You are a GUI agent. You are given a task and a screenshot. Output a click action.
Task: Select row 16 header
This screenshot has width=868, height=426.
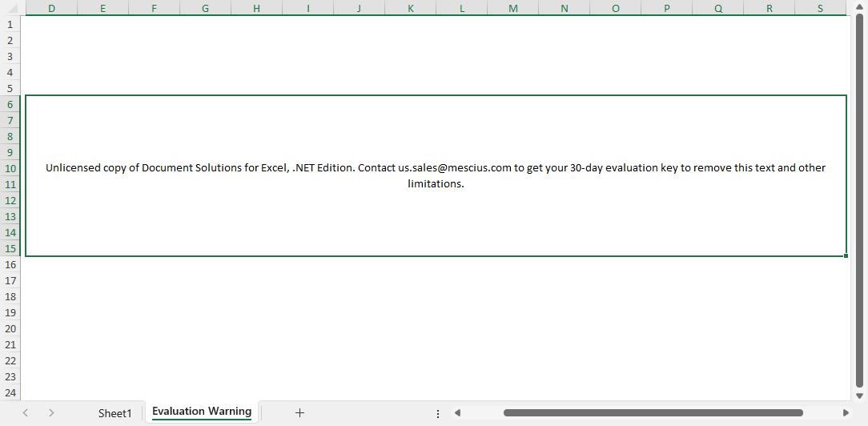[10, 264]
